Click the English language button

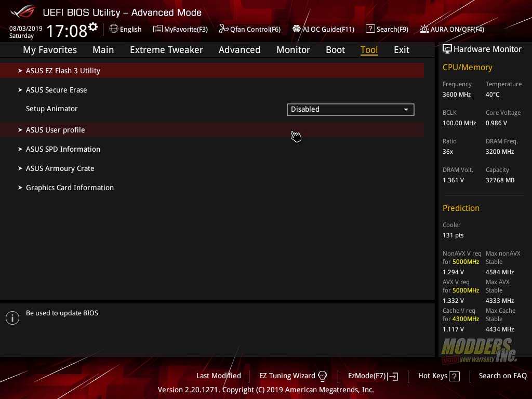(126, 29)
